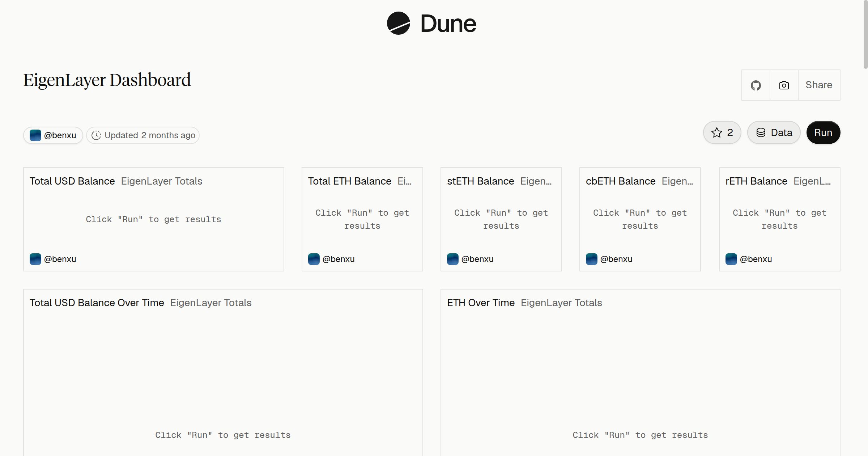The height and width of the screenshot is (456, 868).
Task: Click @benxu on the Total ETH Balance card
Action: pos(339,259)
